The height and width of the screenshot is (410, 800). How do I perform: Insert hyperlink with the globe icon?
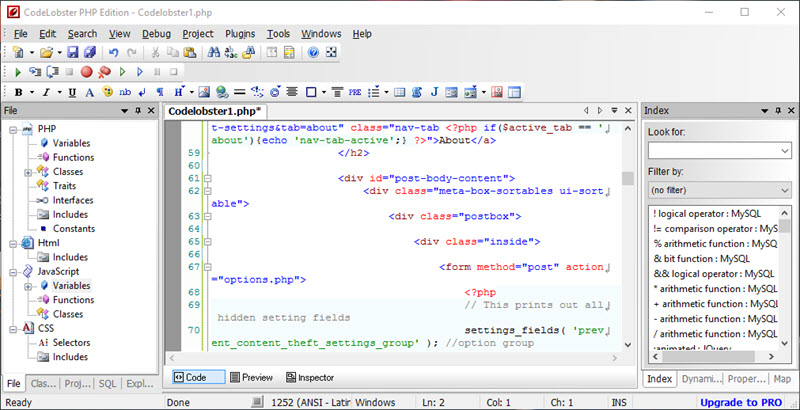[222, 92]
